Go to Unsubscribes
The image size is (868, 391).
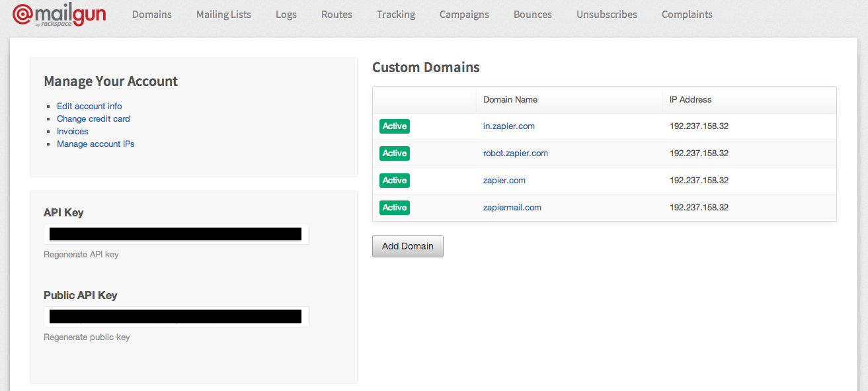(607, 14)
